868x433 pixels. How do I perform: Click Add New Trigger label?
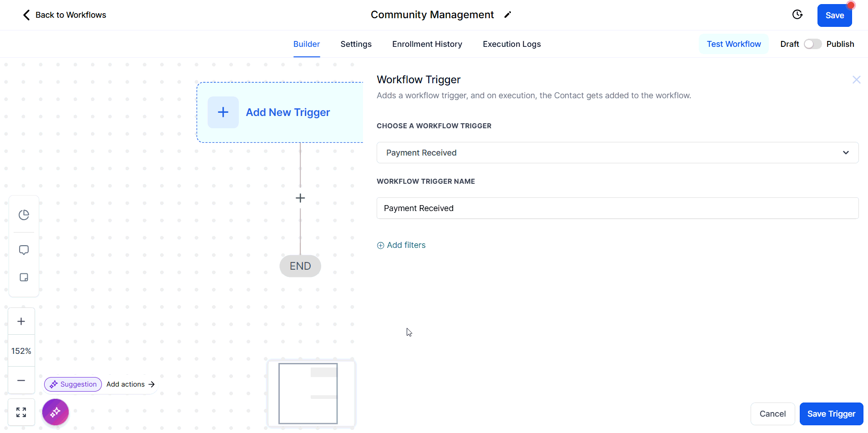coord(288,112)
